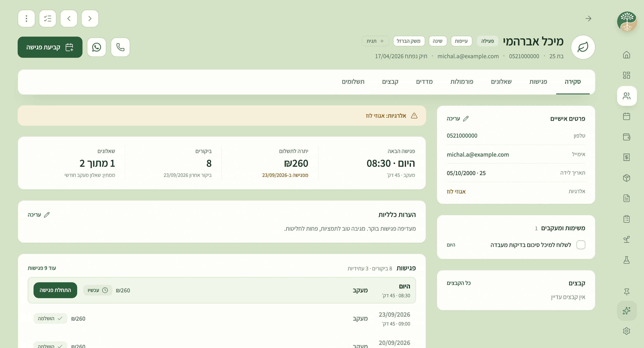This screenshot has width=644, height=348.
Task: Open the document file sidebar icon
Action: tap(627, 198)
